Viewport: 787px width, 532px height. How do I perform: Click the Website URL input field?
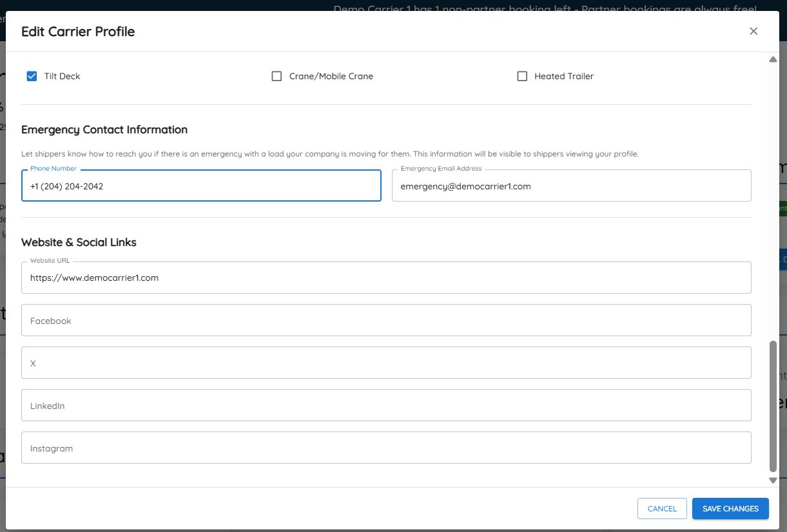pos(386,278)
